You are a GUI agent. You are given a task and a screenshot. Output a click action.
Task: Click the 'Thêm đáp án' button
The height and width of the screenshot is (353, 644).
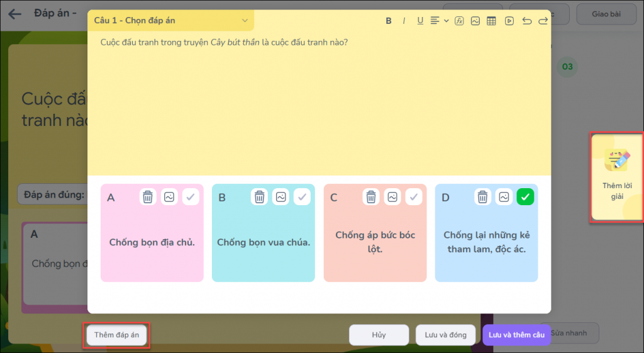(x=116, y=335)
